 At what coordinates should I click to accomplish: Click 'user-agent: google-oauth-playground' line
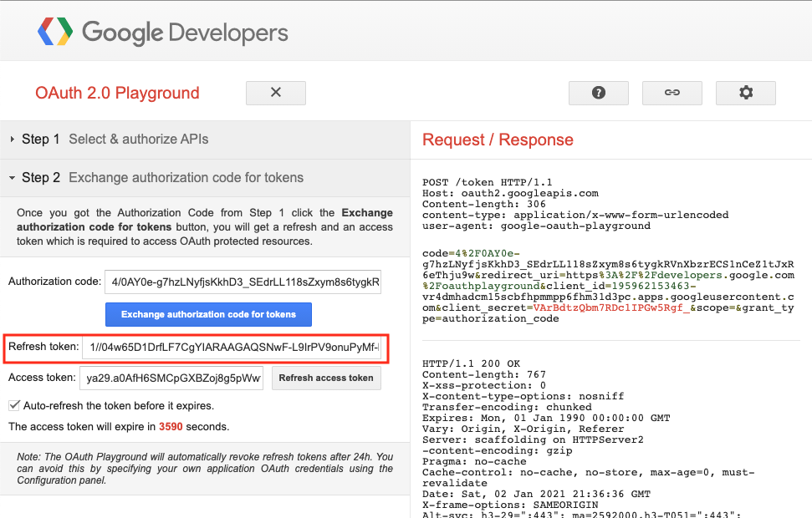(537, 226)
